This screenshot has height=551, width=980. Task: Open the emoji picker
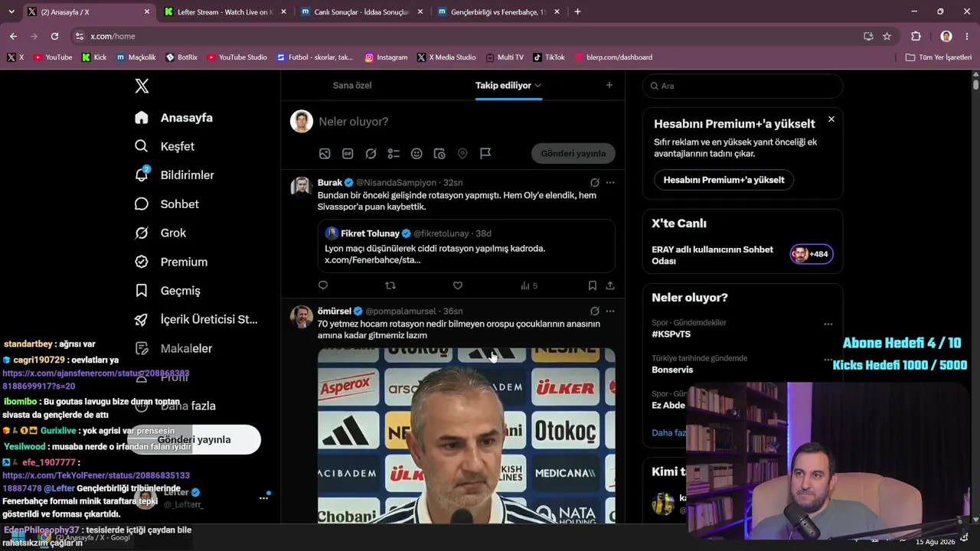point(416,154)
